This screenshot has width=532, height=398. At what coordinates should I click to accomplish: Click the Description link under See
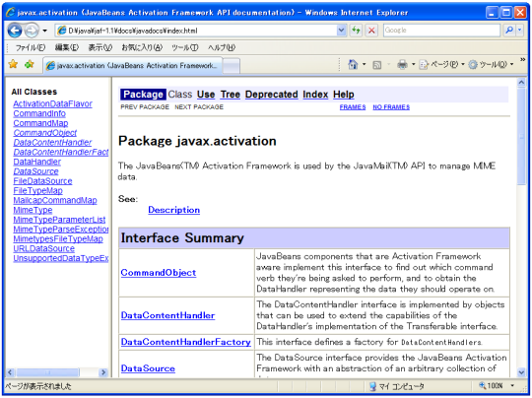point(174,210)
